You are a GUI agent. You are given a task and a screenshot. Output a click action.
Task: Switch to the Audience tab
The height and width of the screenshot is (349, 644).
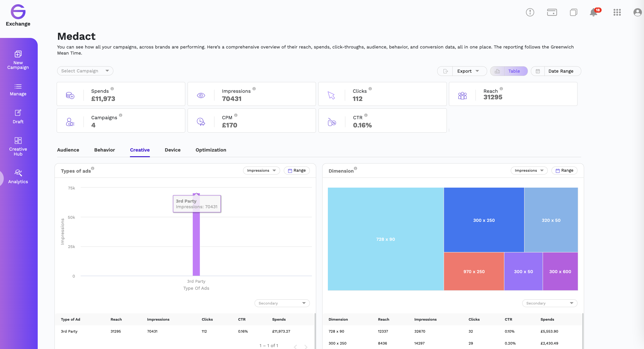coord(68,150)
